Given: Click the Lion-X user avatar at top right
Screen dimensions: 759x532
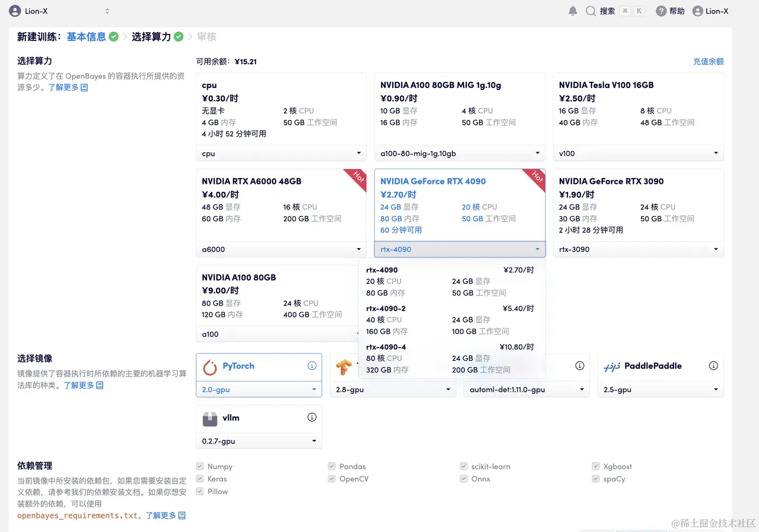Looking at the screenshot, I should point(697,11).
